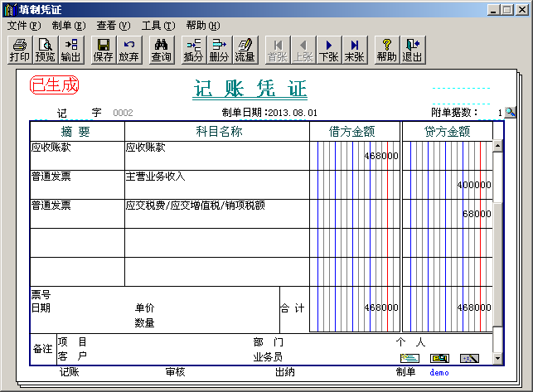Open the 查看(V) menu
The image size is (533, 392).
[x=114, y=26]
